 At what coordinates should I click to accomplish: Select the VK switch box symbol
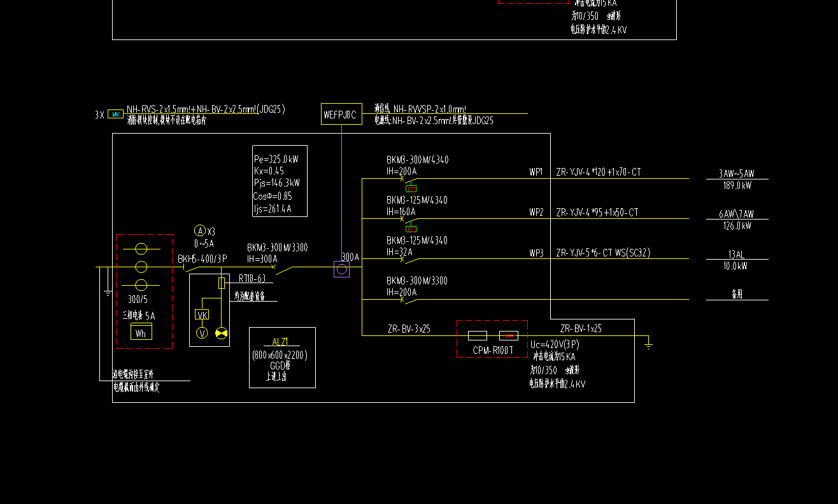click(x=202, y=314)
